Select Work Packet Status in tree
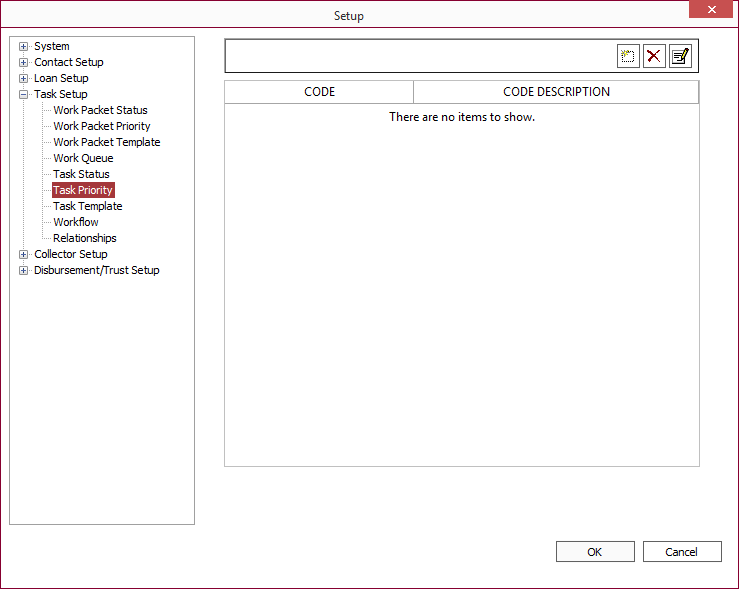 pos(100,110)
